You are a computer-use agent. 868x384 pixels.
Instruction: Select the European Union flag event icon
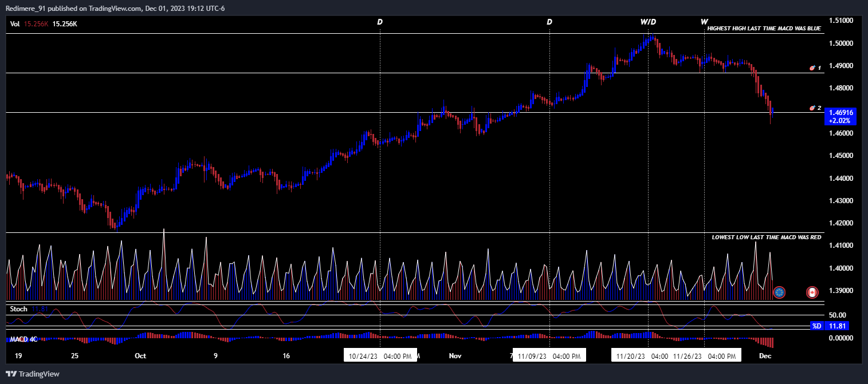point(779,292)
